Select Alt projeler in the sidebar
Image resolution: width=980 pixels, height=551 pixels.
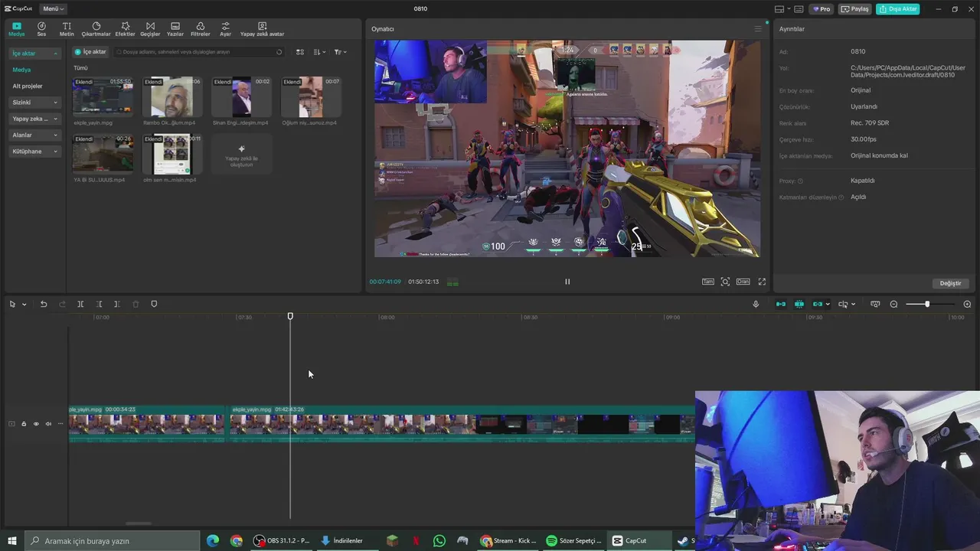(28, 86)
